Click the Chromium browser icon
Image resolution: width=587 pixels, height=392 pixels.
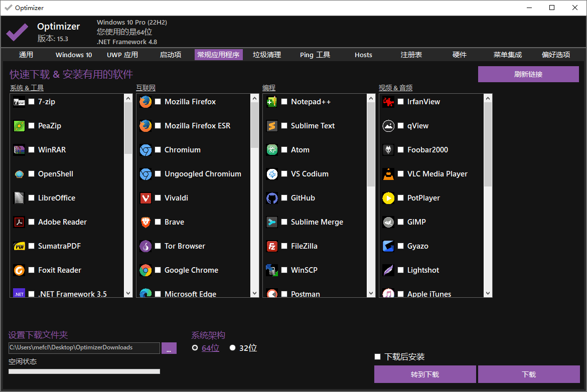tap(145, 149)
